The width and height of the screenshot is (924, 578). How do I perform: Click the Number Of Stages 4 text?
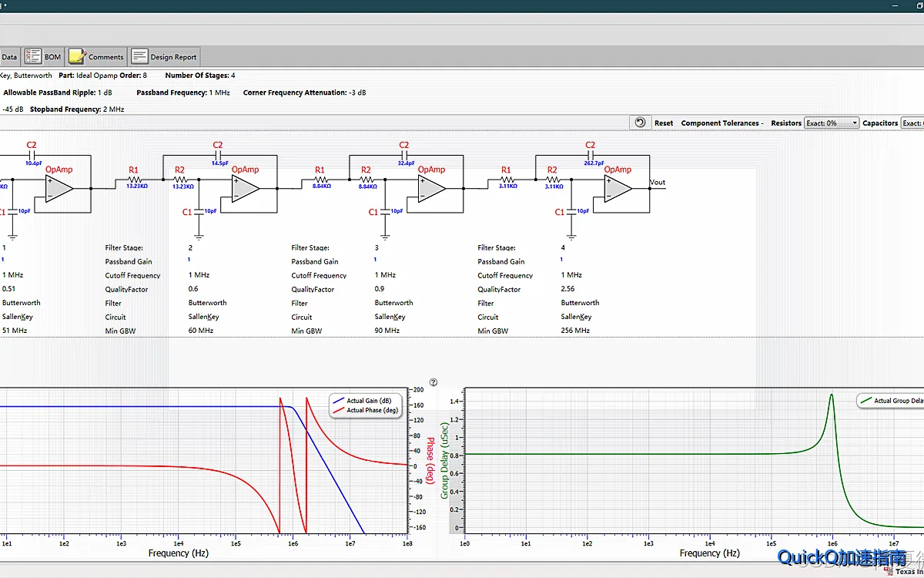(x=200, y=76)
